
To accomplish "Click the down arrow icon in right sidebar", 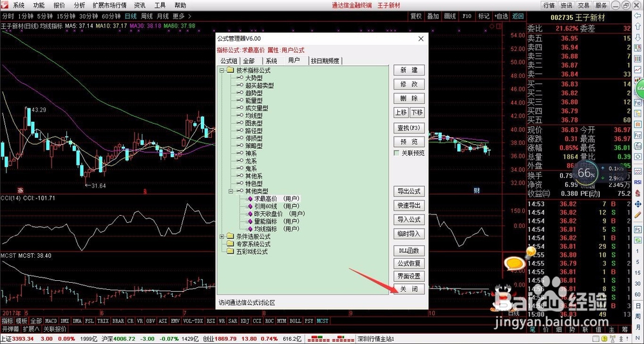I will [x=638, y=37].
